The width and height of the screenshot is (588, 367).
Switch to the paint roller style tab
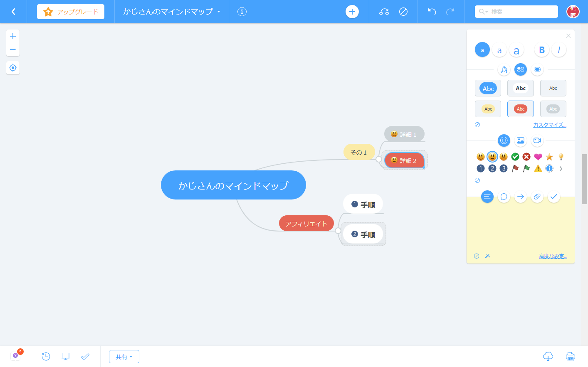coord(504,69)
